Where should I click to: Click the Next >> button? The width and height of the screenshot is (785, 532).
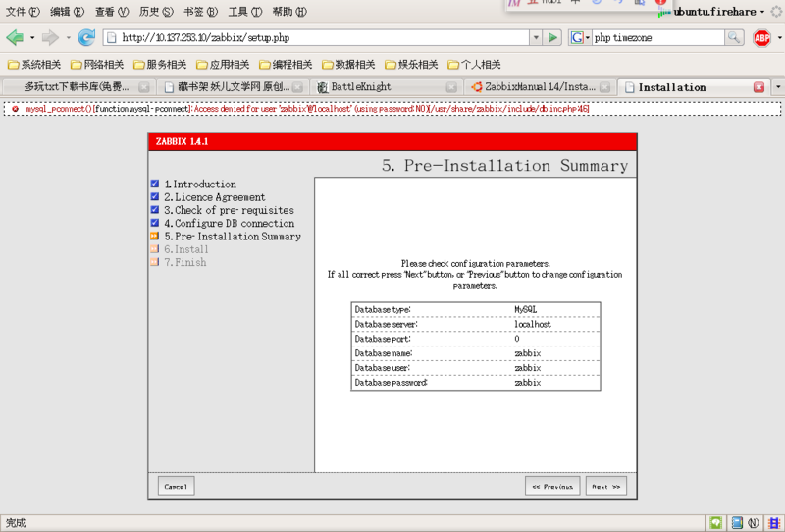(x=606, y=486)
